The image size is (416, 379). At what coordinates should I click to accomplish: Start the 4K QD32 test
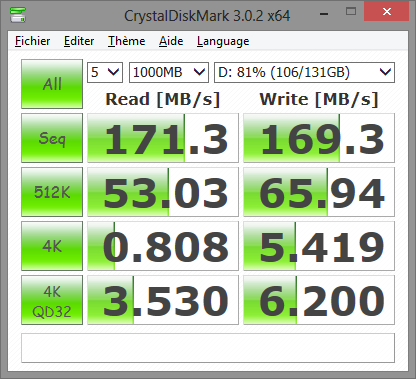pyautogui.click(x=52, y=300)
